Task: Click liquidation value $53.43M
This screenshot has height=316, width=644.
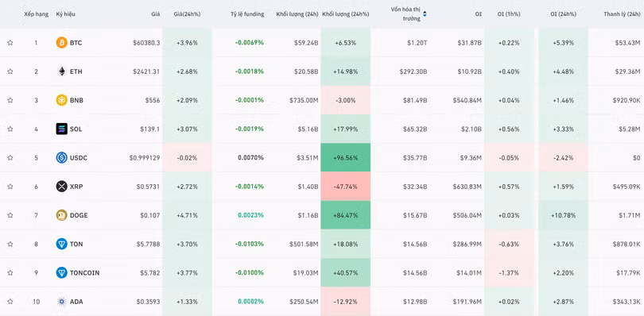Action: pyautogui.click(x=627, y=43)
